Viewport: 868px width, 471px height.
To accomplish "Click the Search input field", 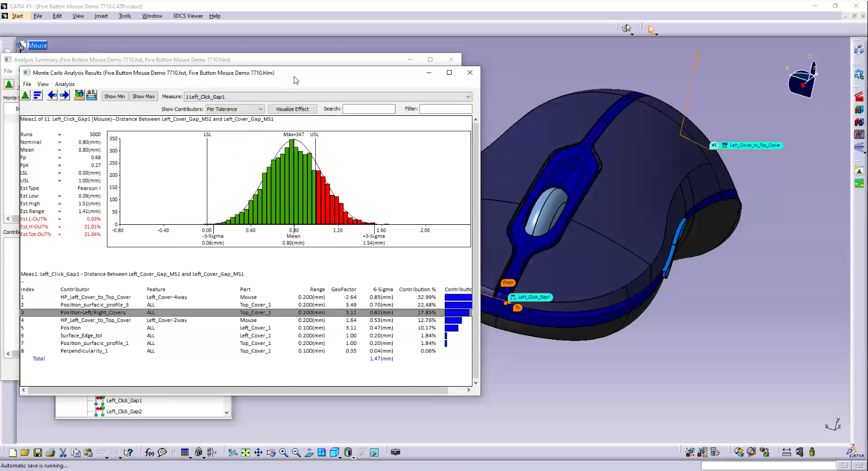I will (x=368, y=109).
